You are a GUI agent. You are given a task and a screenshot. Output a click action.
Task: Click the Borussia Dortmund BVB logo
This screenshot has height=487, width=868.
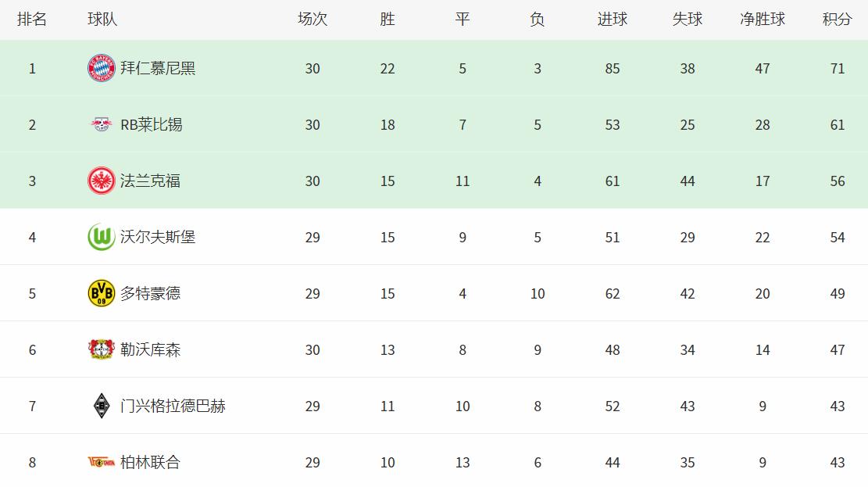point(102,293)
